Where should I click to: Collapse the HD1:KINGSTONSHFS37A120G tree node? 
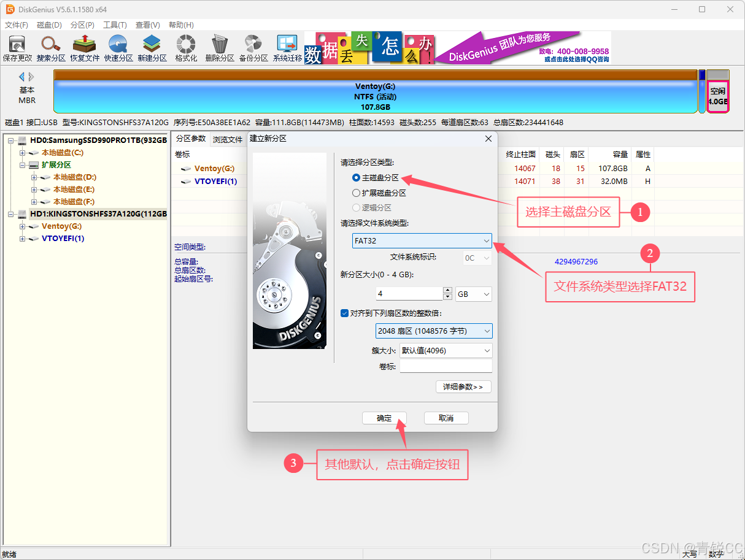tap(12, 214)
